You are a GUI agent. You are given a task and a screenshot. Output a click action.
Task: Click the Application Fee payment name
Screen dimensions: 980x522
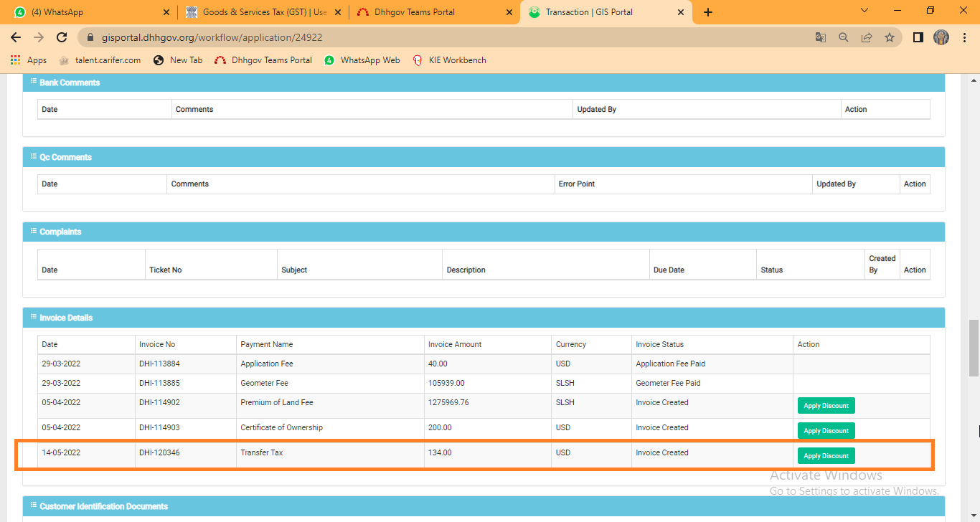click(266, 364)
